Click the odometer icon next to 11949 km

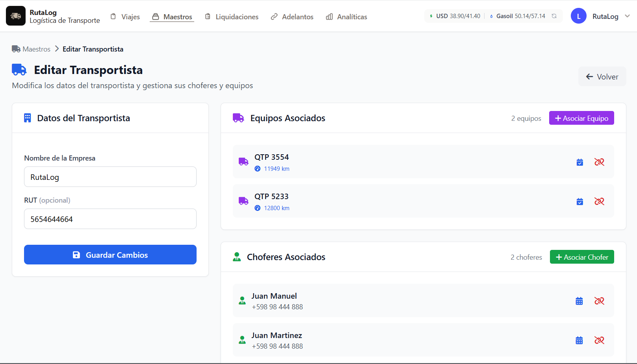(x=257, y=169)
